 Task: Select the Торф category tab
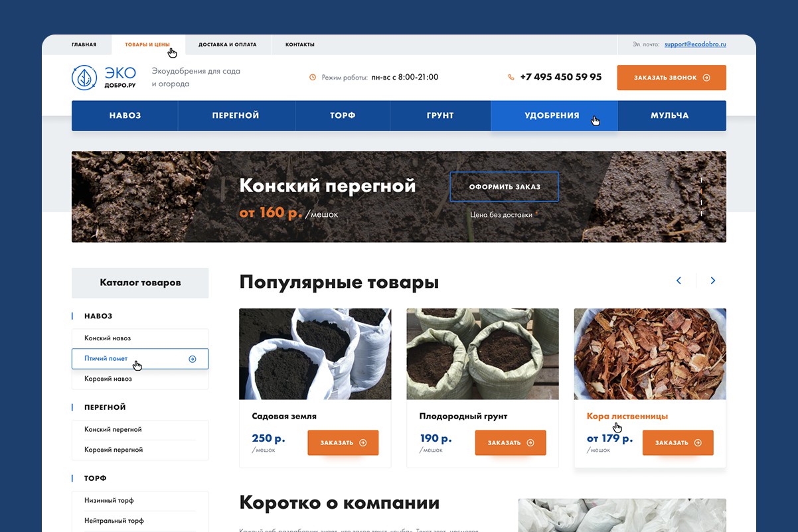pyautogui.click(x=343, y=115)
